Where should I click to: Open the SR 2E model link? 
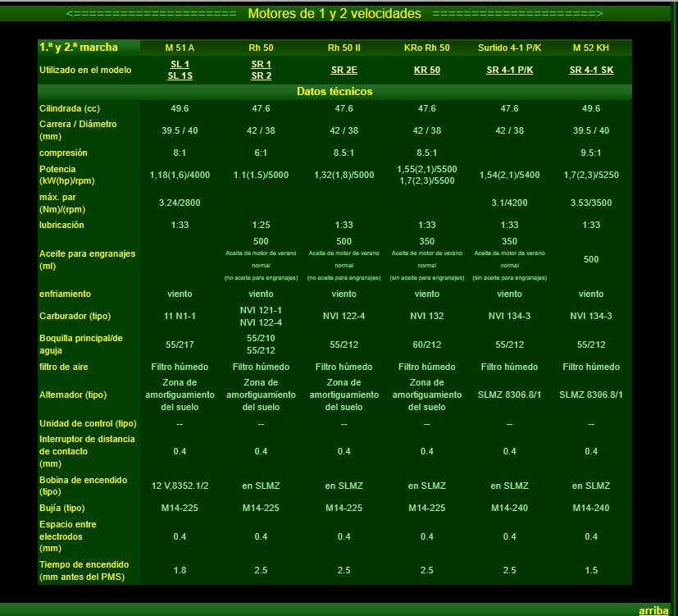[x=344, y=70]
